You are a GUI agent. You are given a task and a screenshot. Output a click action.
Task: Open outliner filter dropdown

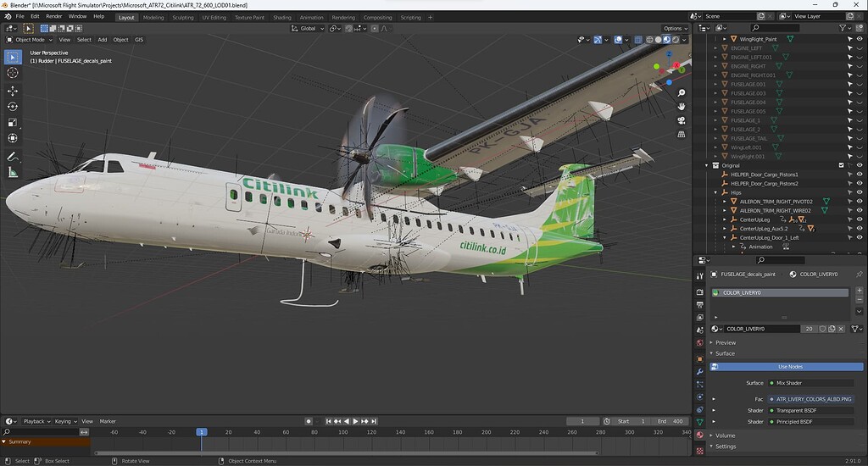[845, 28]
